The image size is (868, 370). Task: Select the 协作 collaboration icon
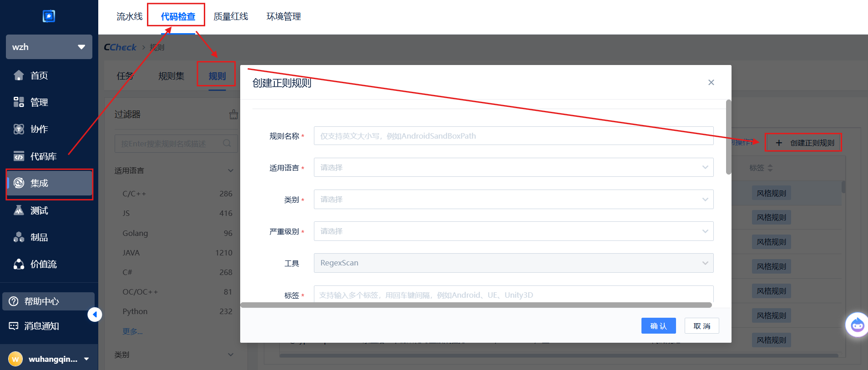tap(19, 129)
